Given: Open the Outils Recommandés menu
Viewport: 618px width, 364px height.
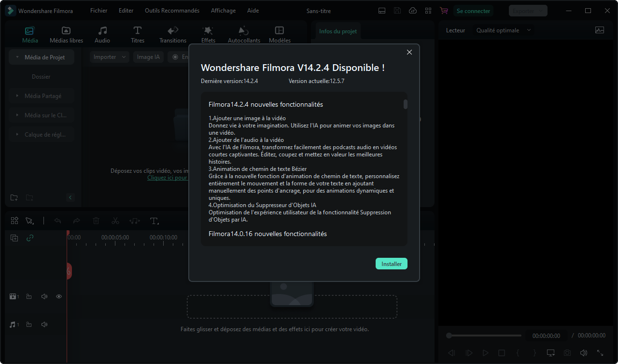Looking at the screenshot, I should click(172, 11).
